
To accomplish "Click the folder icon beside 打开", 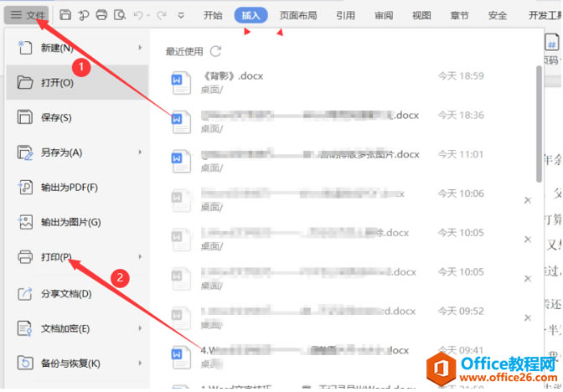I will point(25,82).
